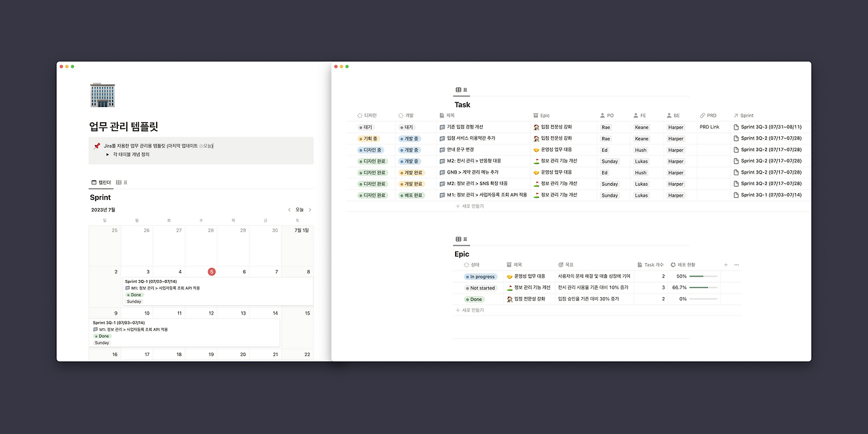Open the PRD column header
868x434 pixels.
708,116
